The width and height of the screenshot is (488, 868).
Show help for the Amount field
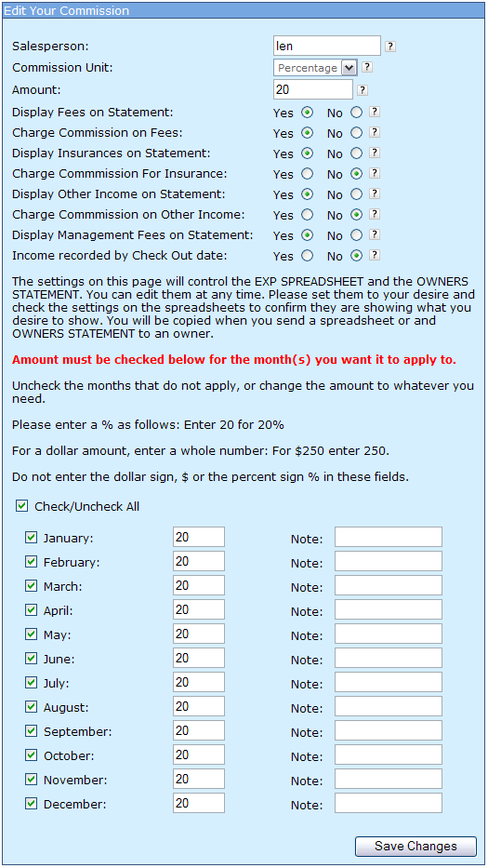[363, 89]
